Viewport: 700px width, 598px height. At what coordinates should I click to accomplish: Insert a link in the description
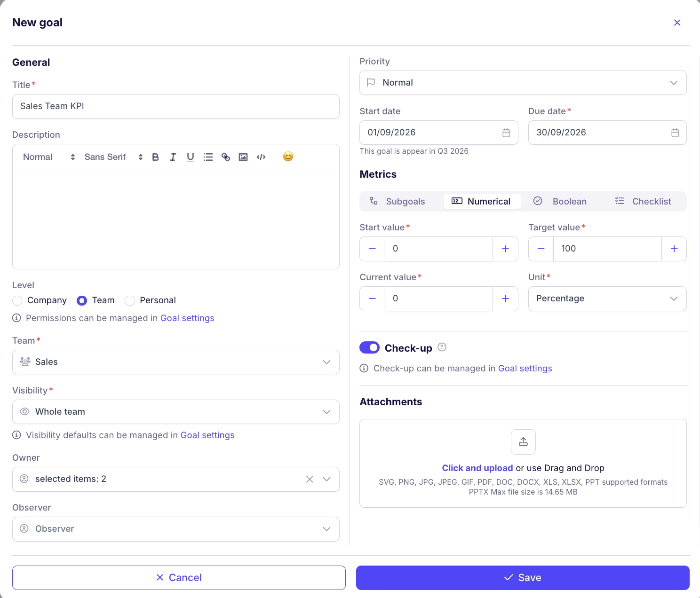pyautogui.click(x=226, y=157)
